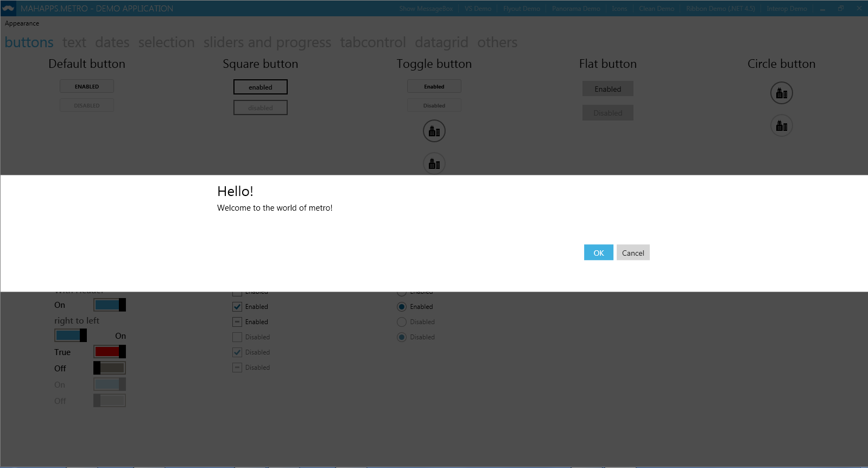Launch Panorama Demo from title bar
868x468 pixels.
576,9
